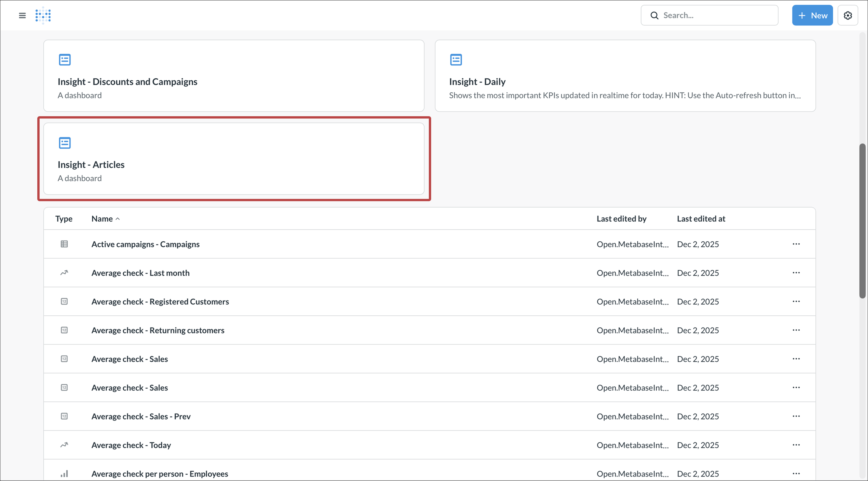
Task: Open ellipsis menu for Average check - Sales - Prev
Action: tap(796, 416)
